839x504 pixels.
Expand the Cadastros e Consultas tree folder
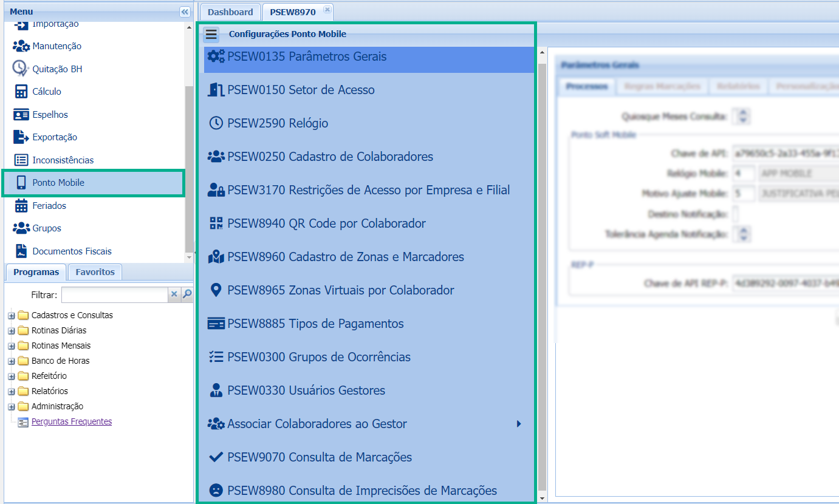(x=10, y=315)
